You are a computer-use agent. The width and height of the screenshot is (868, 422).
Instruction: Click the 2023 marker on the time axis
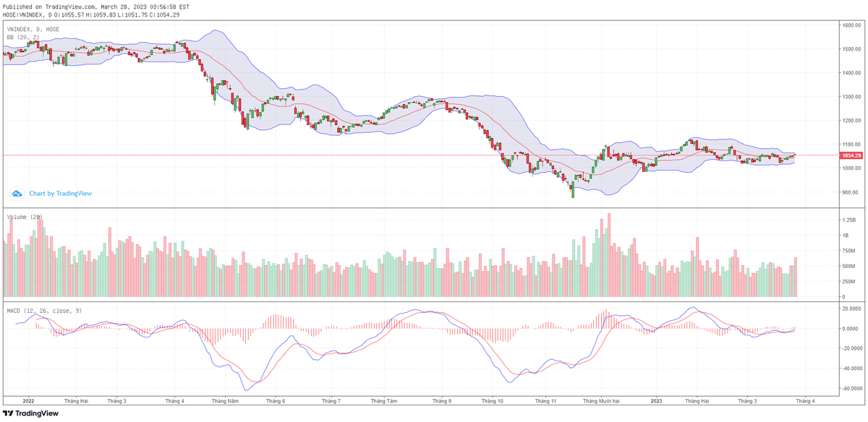656,400
